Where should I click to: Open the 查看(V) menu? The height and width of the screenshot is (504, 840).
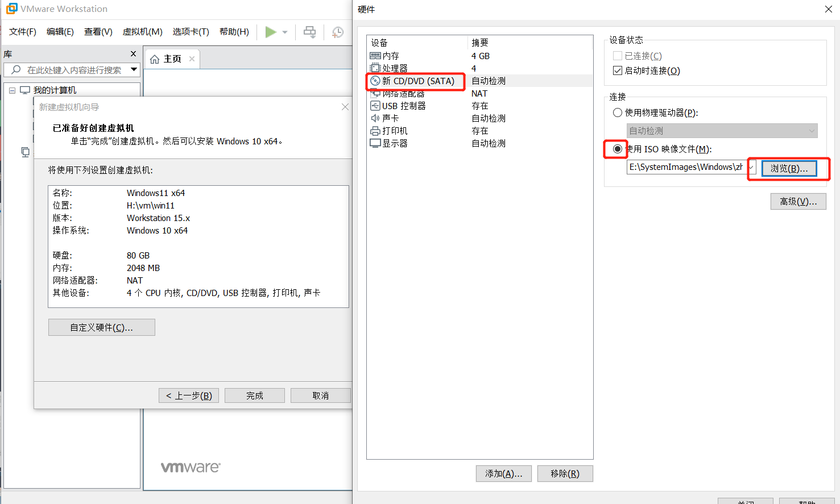pyautogui.click(x=98, y=32)
